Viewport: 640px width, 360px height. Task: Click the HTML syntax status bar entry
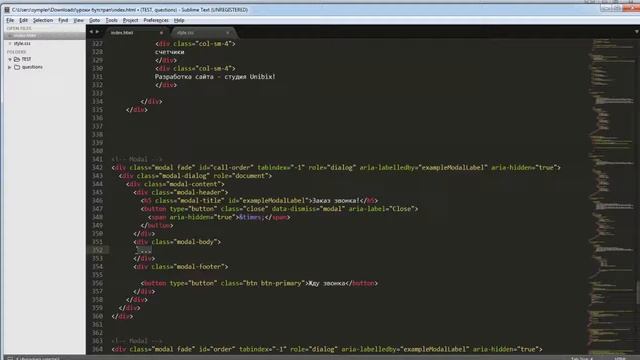click(620, 358)
